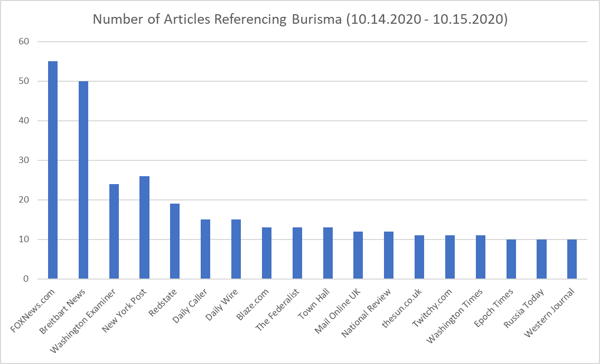600x364 pixels.
Task: Click the Mail Online UK axis label
Action: coord(338,311)
